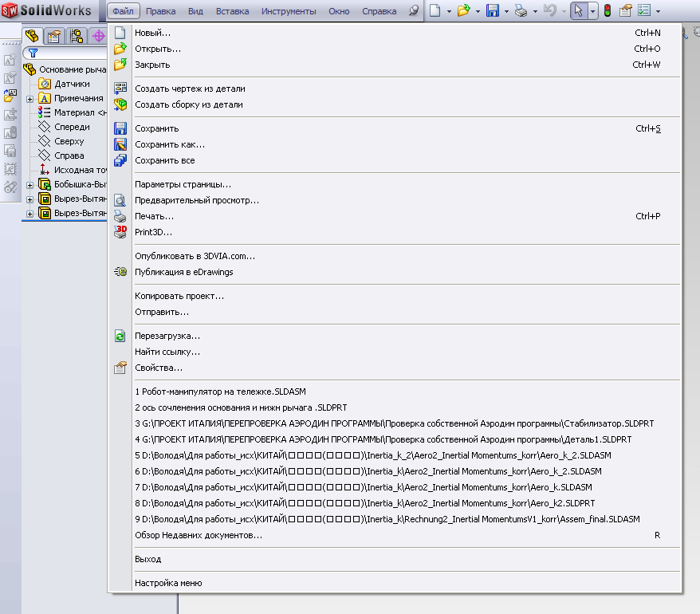This screenshot has height=614, width=700.
Task: Choose Отправить… menu entry
Action: (x=394, y=312)
